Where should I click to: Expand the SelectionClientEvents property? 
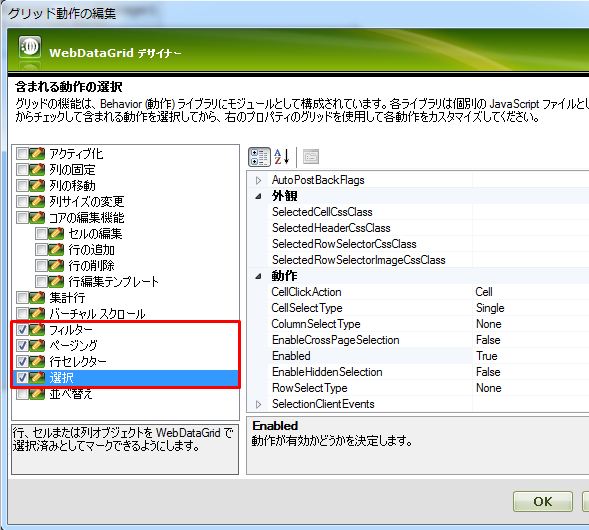coord(258,404)
